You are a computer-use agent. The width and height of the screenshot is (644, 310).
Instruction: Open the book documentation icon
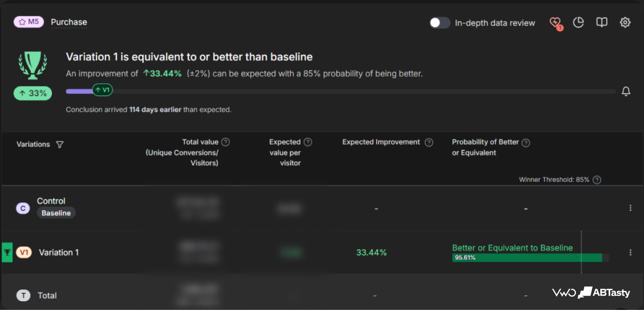tap(602, 22)
